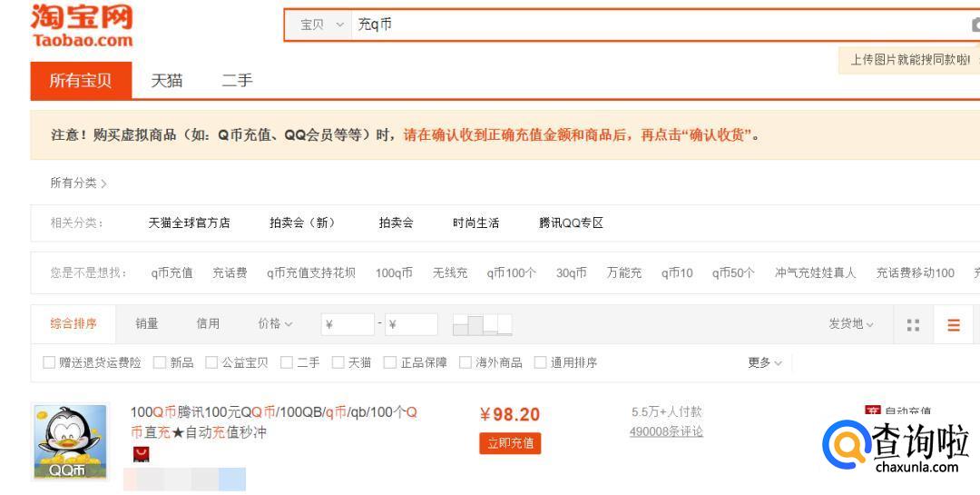Open 490008条评论 reviews link
Image resolution: width=980 pixels, height=495 pixels.
(x=666, y=431)
